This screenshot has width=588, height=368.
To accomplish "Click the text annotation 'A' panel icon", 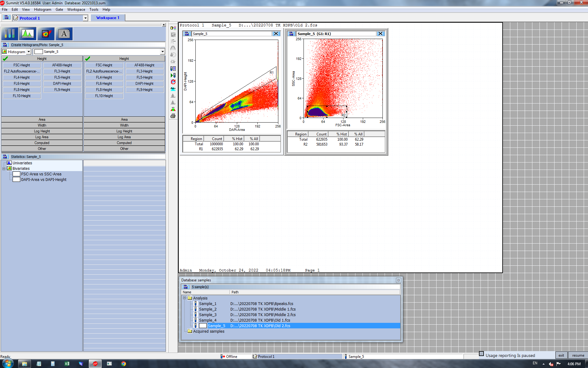I will [64, 34].
